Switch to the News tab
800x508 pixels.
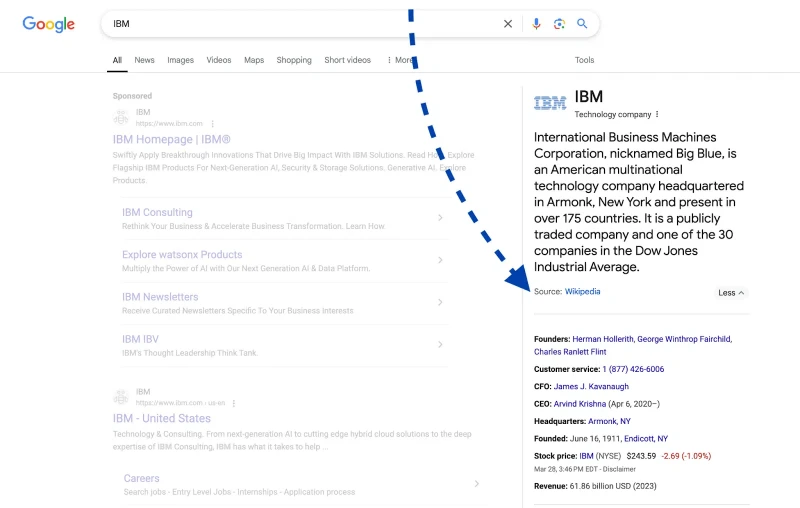[x=144, y=60]
